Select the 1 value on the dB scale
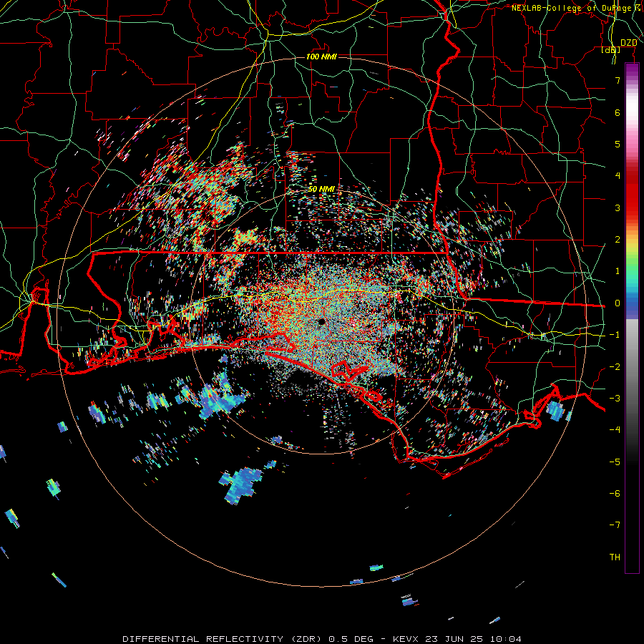This screenshot has width=644, height=644. [618, 271]
